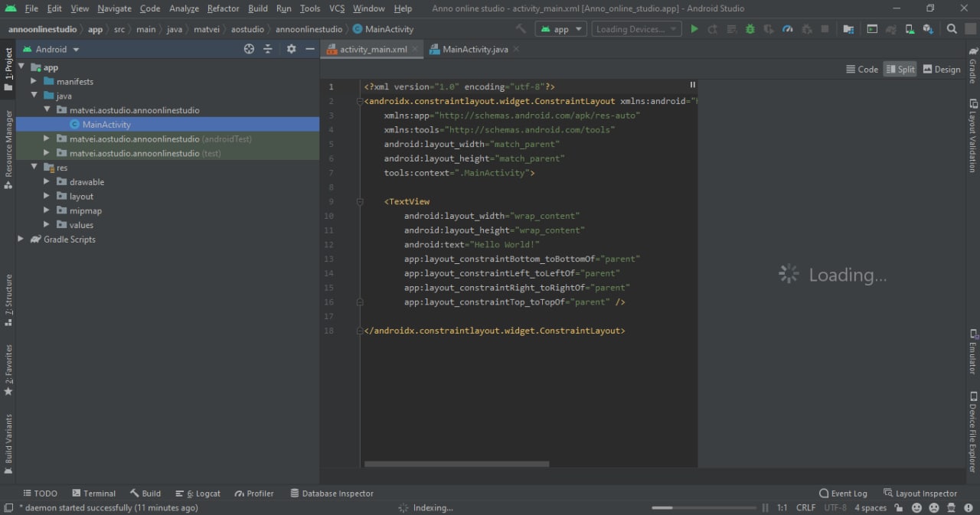The width and height of the screenshot is (980, 515).
Task: Click the indexing progress bar in status bar
Action: [704, 507]
